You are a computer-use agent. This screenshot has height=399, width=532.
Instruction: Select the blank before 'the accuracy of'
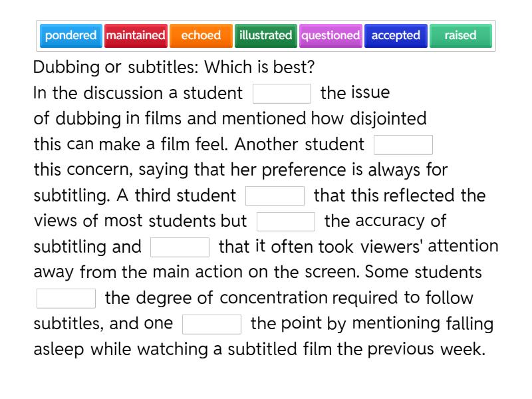pyautogui.click(x=285, y=221)
